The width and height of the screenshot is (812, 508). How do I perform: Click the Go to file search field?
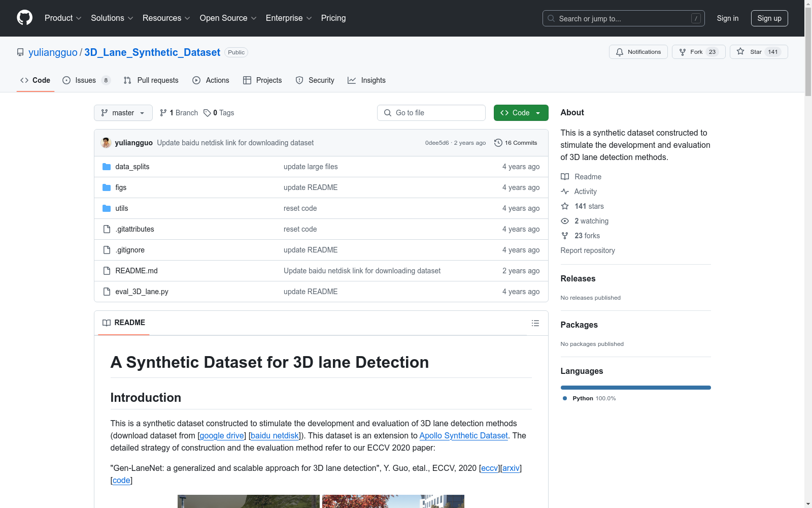point(431,113)
